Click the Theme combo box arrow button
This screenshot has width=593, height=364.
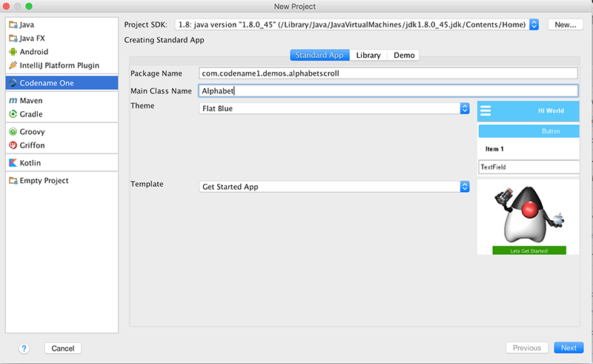pos(465,108)
